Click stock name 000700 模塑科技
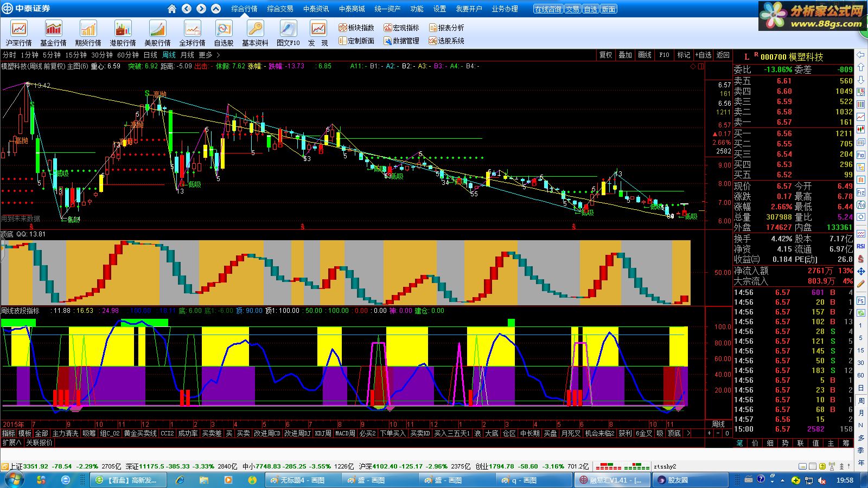 tap(792, 57)
